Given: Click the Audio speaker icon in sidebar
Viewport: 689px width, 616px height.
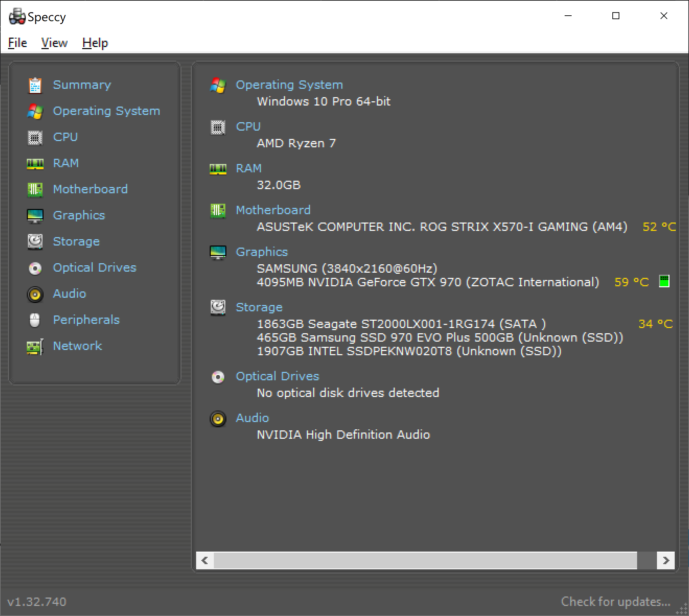Looking at the screenshot, I should (35, 294).
